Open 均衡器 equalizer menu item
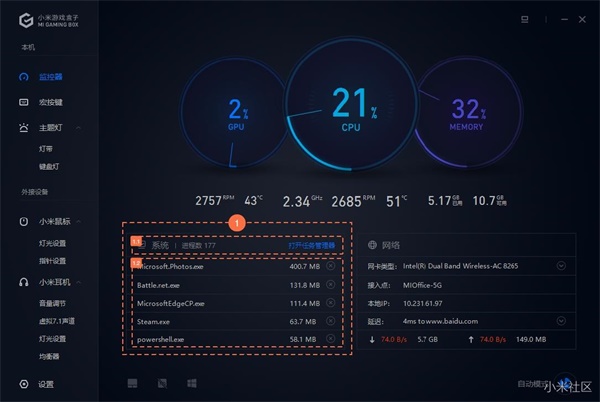Screen dimensions: 600x402 pyautogui.click(x=49, y=356)
